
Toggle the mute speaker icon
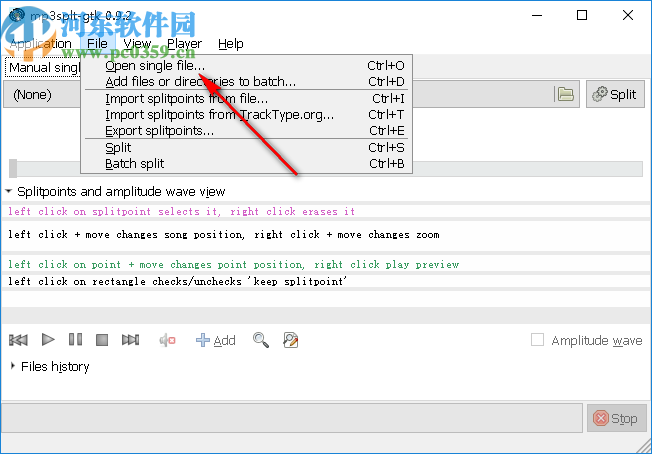(167, 340)
